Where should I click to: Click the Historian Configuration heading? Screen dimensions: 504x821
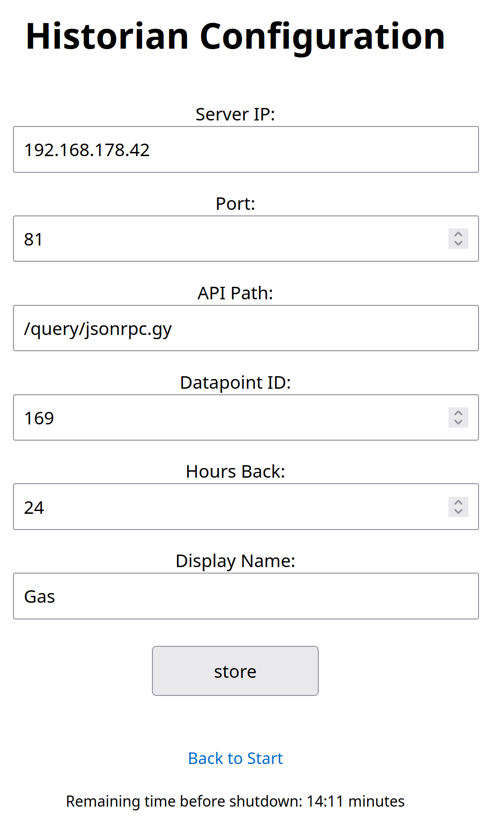pyautogui.click(x=235, y=37)
